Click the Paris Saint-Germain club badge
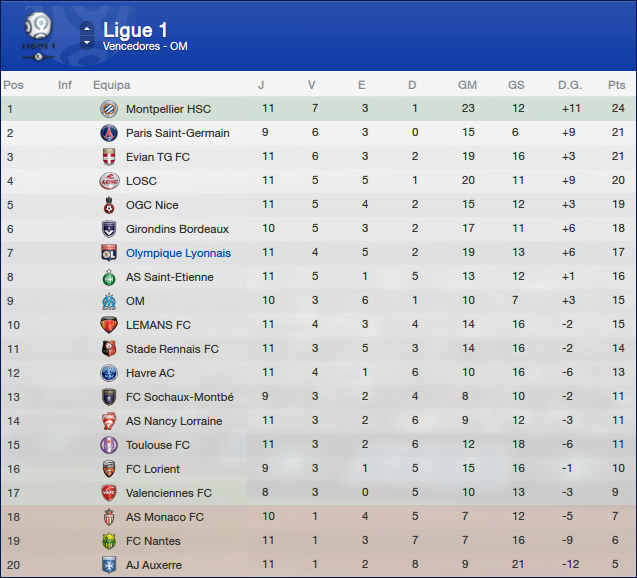Image resolution: width=637 pixels, height=578 pixels. pos(108,133)
